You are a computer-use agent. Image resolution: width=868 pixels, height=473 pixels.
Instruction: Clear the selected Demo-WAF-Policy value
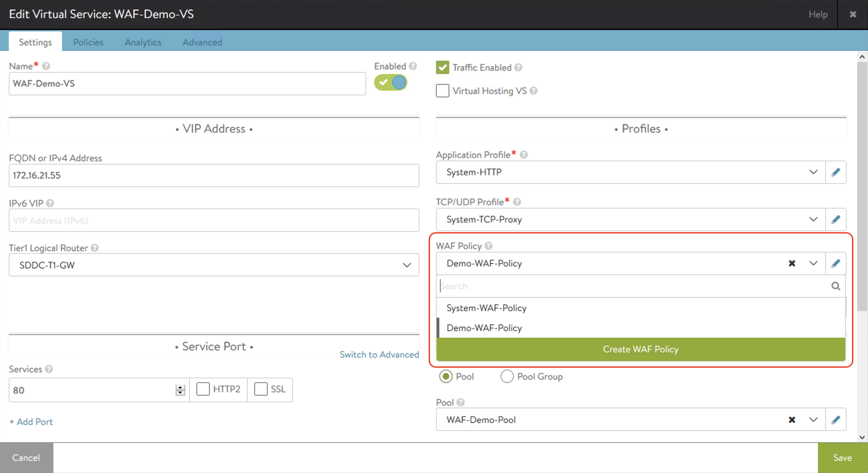(x=792, y=263)
